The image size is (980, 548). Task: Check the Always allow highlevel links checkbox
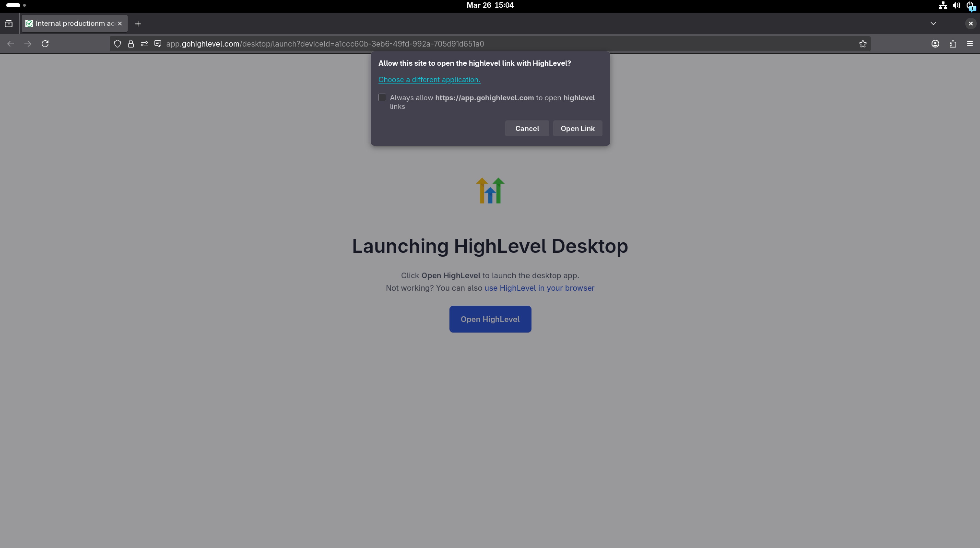[382, 98]
